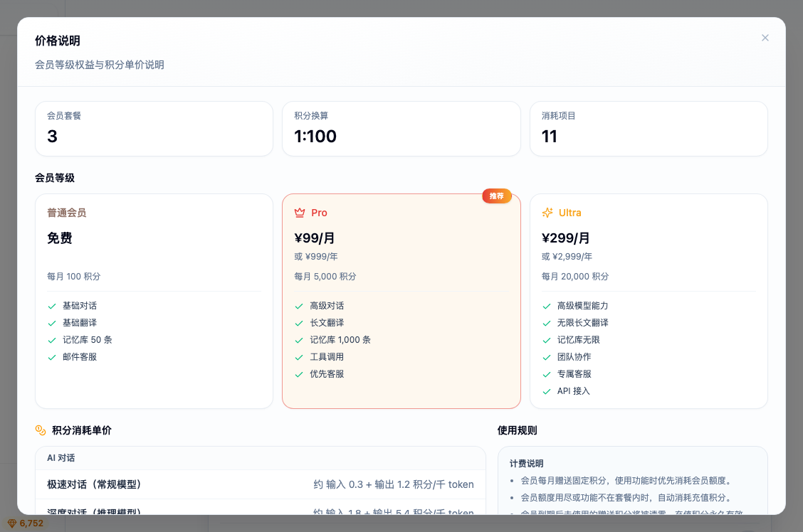The width and height of the screenshot is (803, 532).
Task: Click the 输入 0.3 + 输出 1.2 price text
Action: 394,484
